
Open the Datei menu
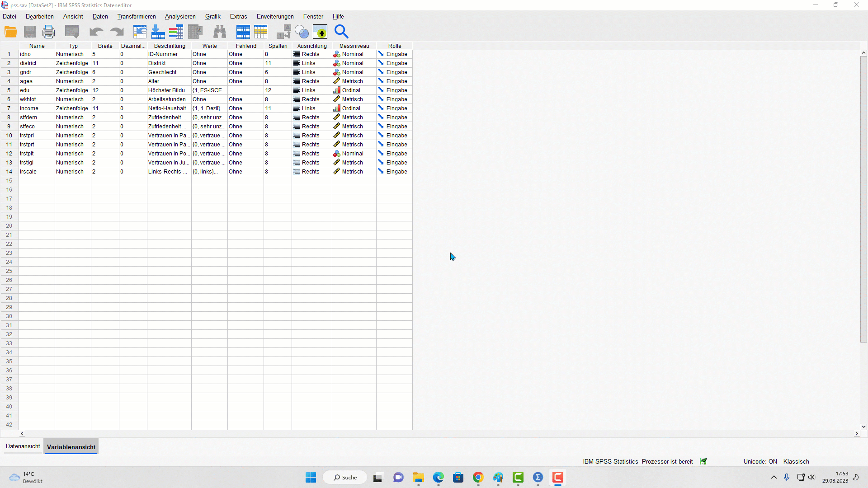[x=9, y=17]
